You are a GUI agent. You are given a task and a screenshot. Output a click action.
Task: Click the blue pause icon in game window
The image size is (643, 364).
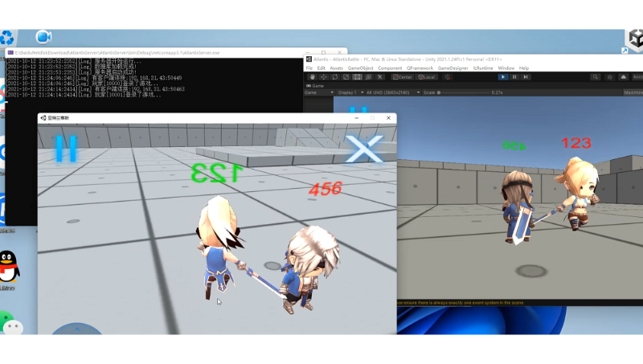click(x=66, y=149)
